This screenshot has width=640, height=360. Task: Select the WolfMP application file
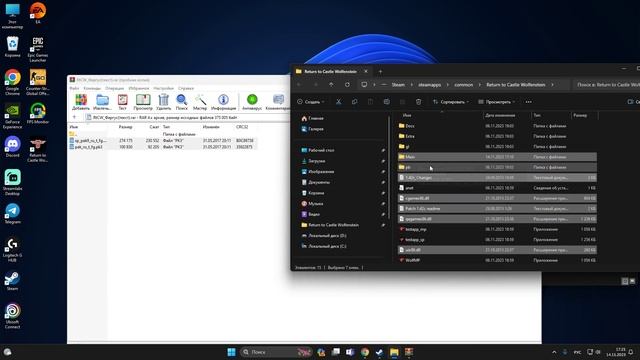point(497,260)
